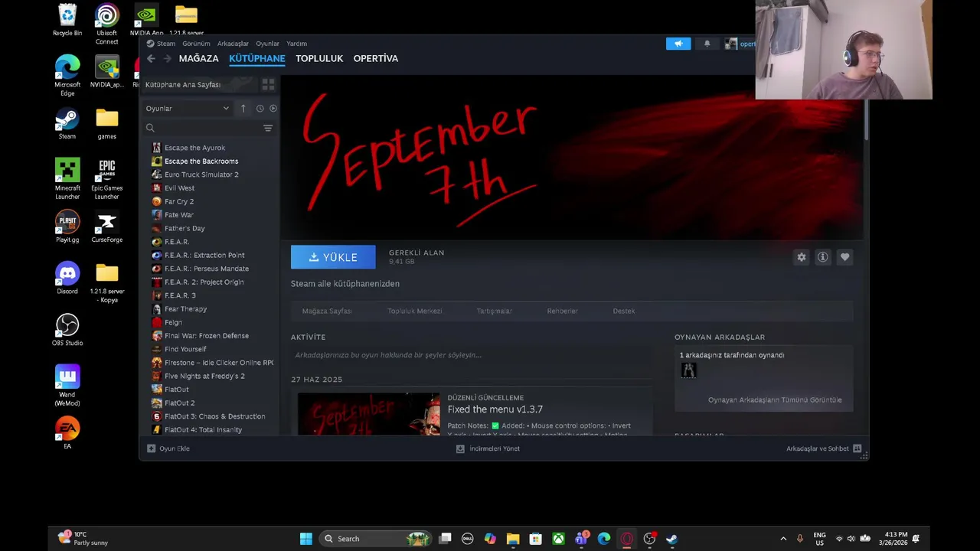Open the September 7th update thumbnail

[369, 414]
